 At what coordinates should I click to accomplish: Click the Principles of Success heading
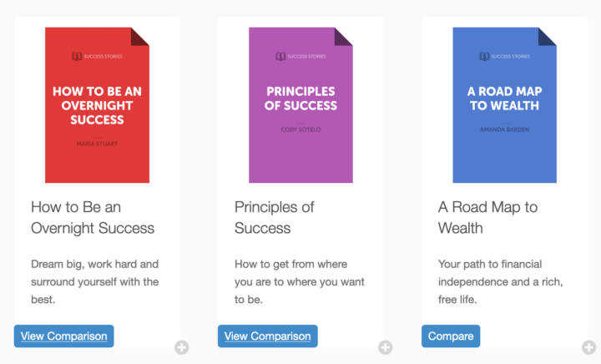coord(274,217)
